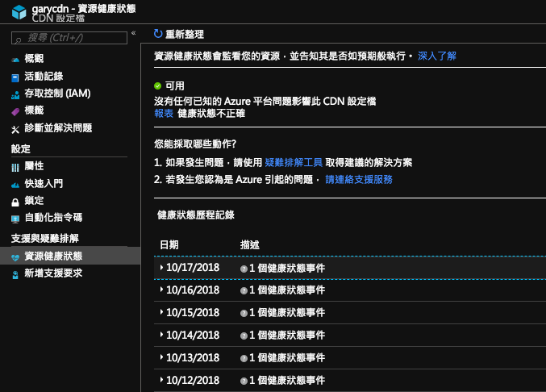Click '1 個健康狀態事件' for 10/14/2018
Viewport: 546px width, 392px height.
point(287,336)
